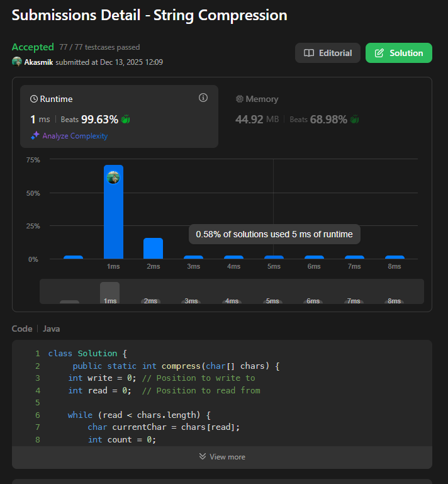Open the Editorial button
The width and height of the screenshot is (448, 484).
(x=328, y=53)
